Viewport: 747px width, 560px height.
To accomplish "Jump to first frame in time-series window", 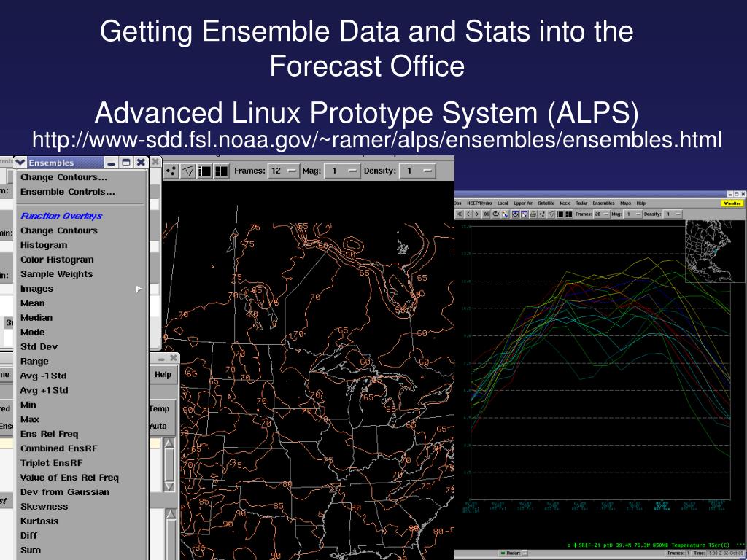I will pos(460,214).
